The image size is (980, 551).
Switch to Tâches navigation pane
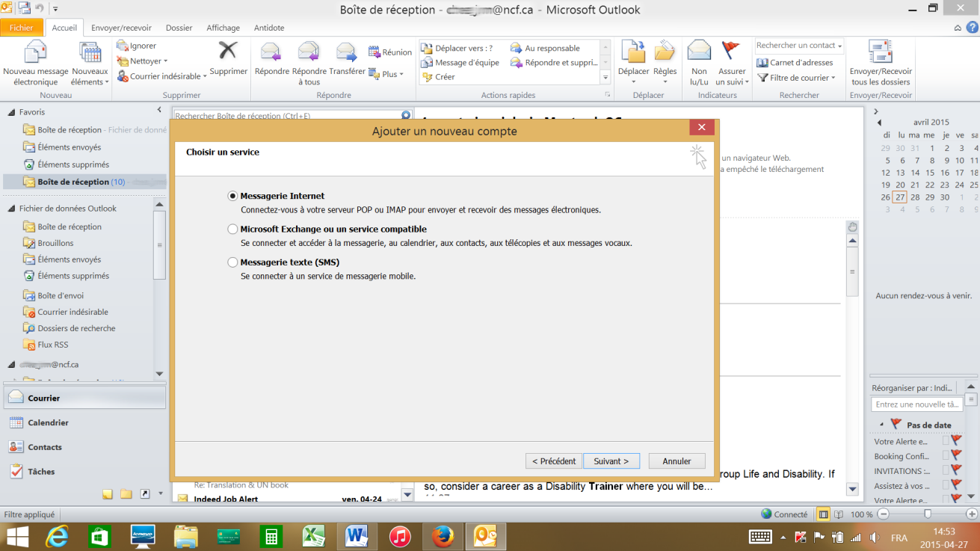84,472
